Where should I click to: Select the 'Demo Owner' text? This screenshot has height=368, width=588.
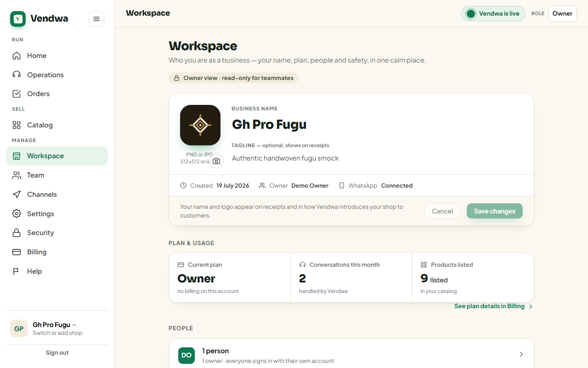[x=310, y=186]
